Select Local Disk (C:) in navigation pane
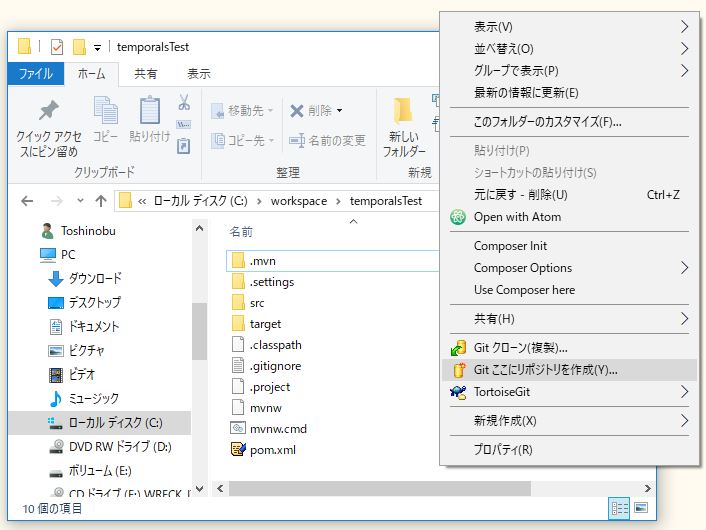Screen dimensions: 706x530 pos(100,423)
